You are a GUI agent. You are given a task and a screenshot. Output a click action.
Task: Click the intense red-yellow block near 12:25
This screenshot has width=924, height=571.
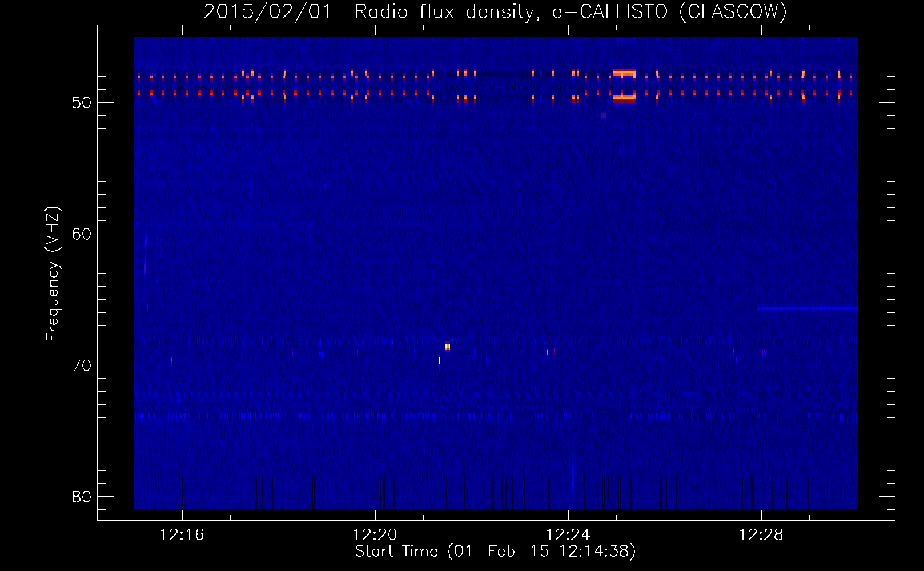coord(624,86)
